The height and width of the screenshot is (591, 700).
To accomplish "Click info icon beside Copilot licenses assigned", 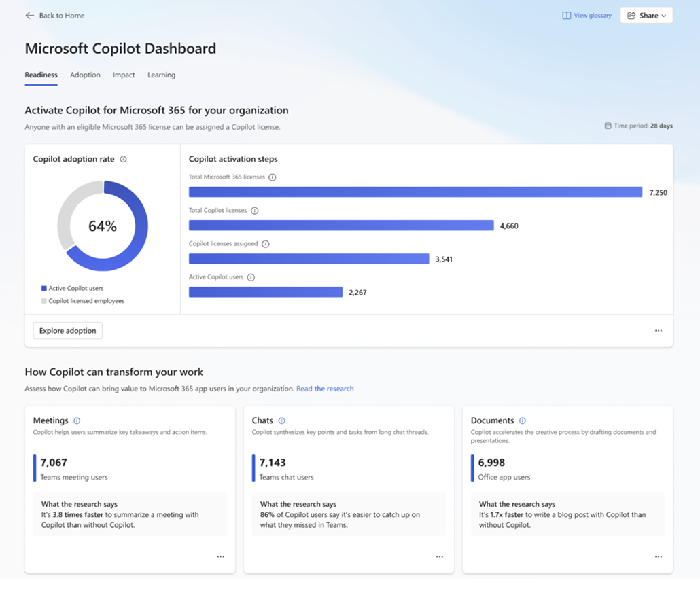I will pyautogui.click(x=266, y=244).
